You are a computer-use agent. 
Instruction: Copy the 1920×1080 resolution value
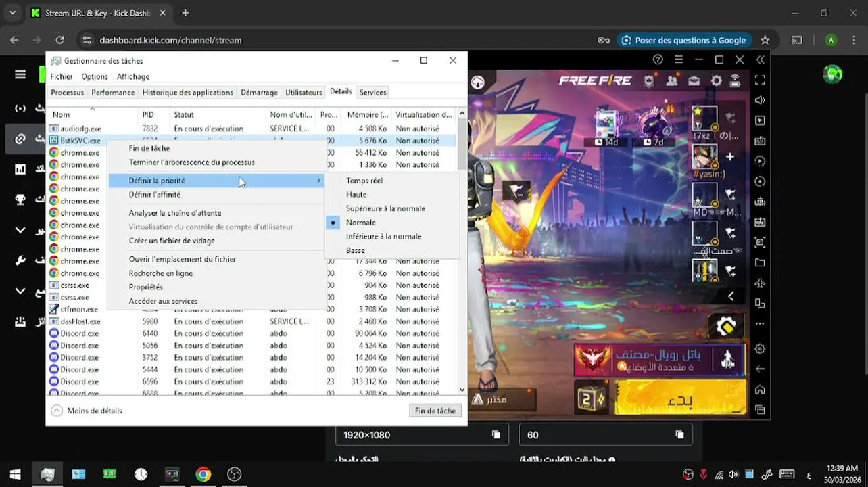[x=496, y=435]
